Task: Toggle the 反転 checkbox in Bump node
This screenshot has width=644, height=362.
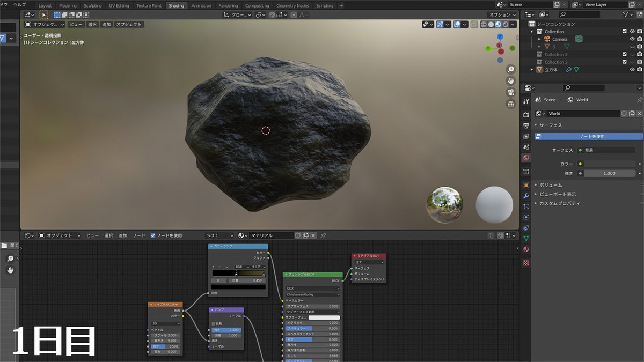Action: [x=213, y=323]
